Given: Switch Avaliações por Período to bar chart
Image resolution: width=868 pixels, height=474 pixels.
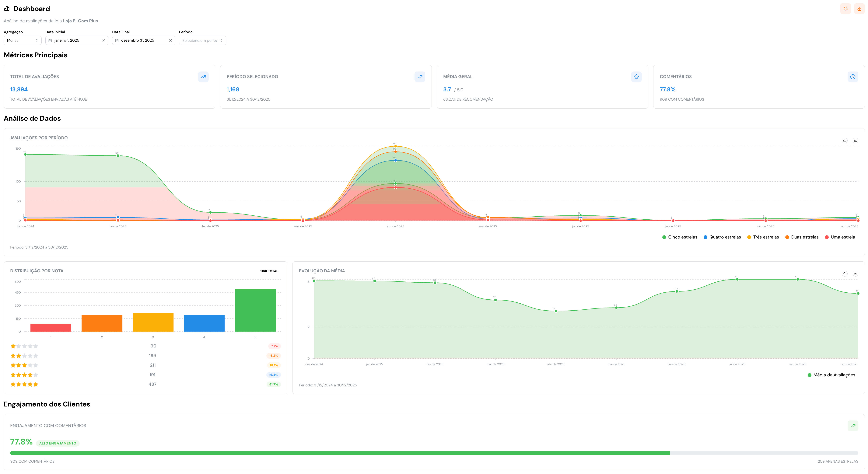Looking at the screenshot, I should click(844, 141).
